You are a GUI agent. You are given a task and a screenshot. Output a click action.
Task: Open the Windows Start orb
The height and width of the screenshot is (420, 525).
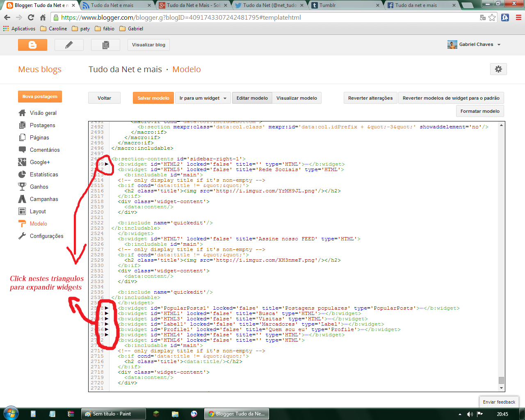click(11, 413)
